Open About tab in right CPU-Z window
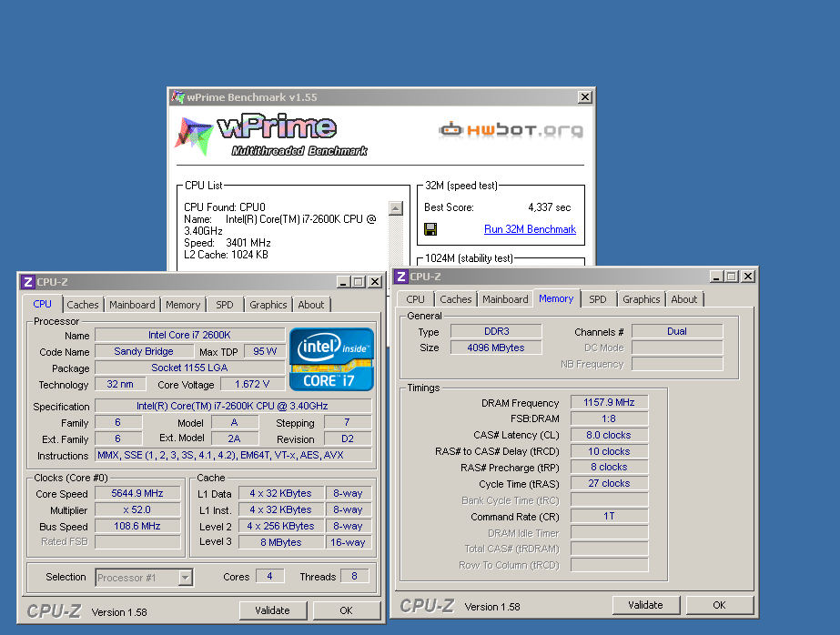Screen dimensions: 840x635 coord(684,299)
